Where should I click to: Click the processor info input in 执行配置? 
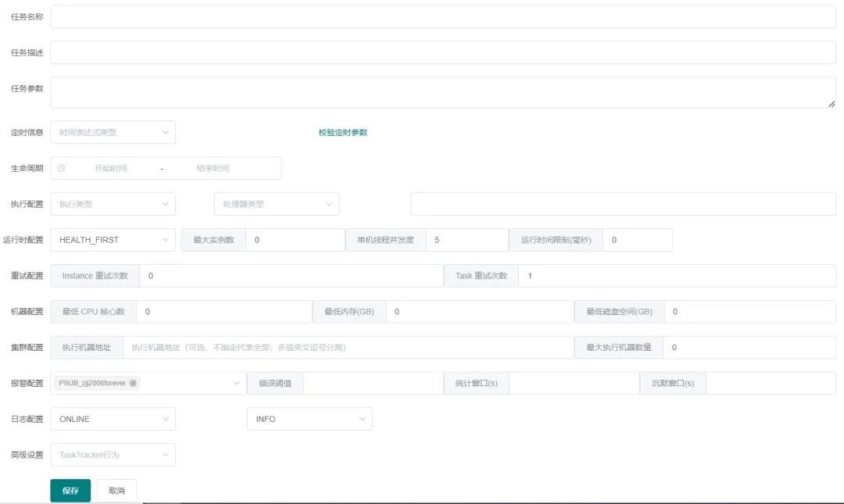[624, 204]
